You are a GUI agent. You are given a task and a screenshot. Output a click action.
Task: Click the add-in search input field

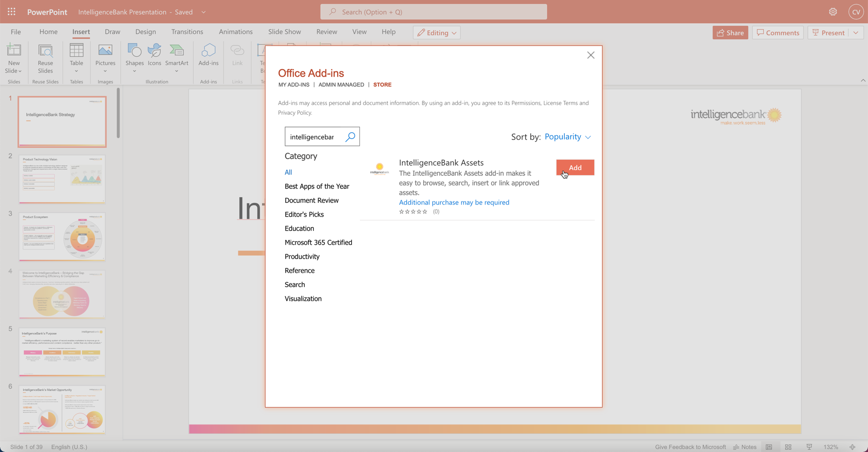pos(314,137)
